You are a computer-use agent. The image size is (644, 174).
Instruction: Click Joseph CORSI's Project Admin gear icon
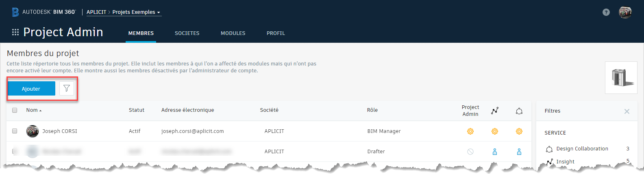470,131
